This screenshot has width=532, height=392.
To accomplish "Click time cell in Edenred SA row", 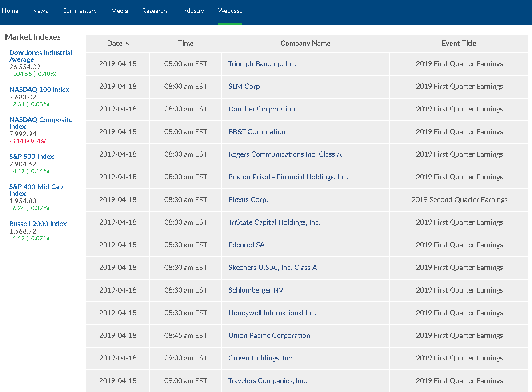I will 186,245.
